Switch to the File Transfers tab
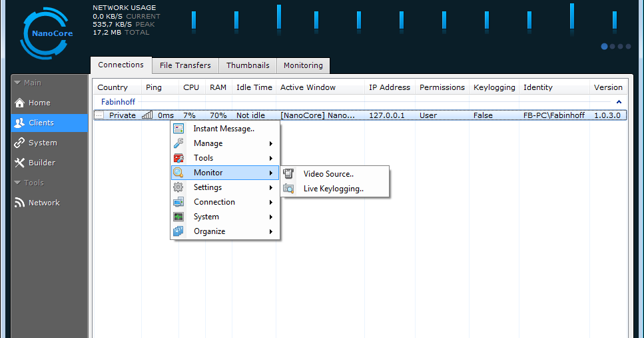 (185, 65)
